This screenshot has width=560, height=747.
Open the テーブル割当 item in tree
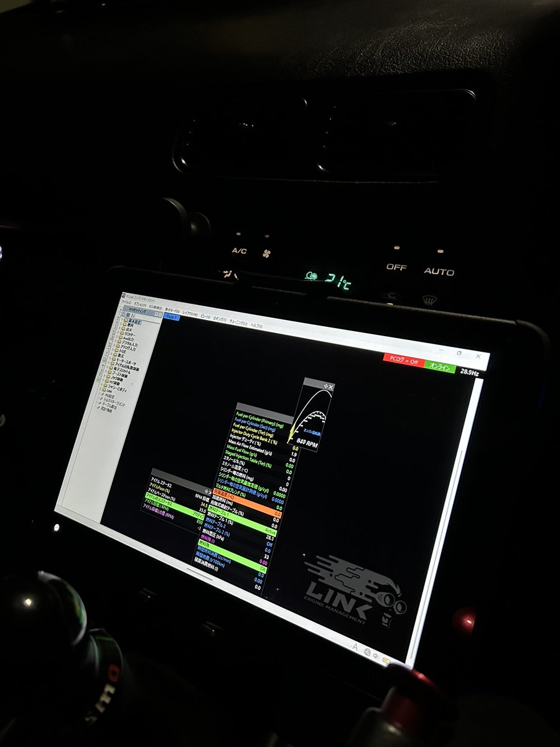pyautogui.click(x=109, y=406)
